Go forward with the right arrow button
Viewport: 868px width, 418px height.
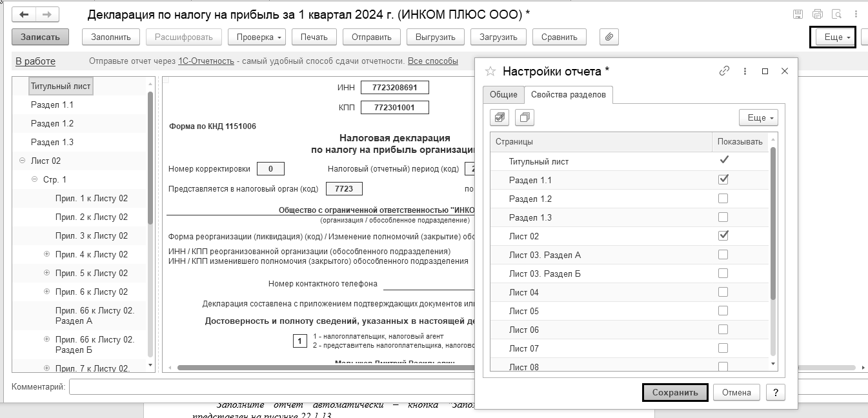47,14
